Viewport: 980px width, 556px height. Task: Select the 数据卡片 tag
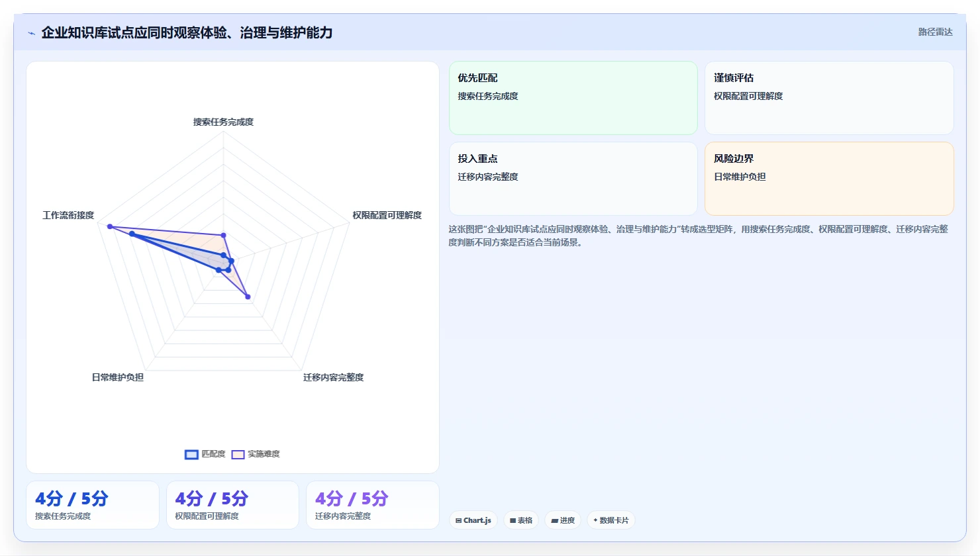pyautogui.click(x=611, y=520)
